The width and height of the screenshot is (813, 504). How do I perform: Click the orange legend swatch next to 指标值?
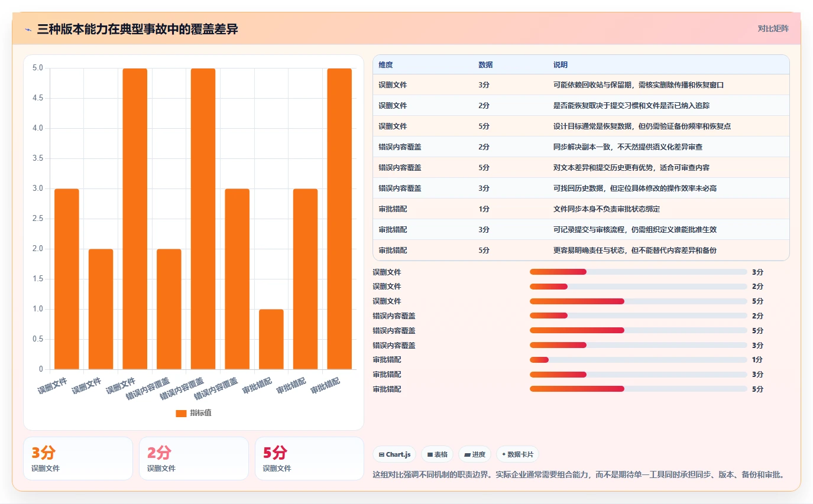point(181,413)
